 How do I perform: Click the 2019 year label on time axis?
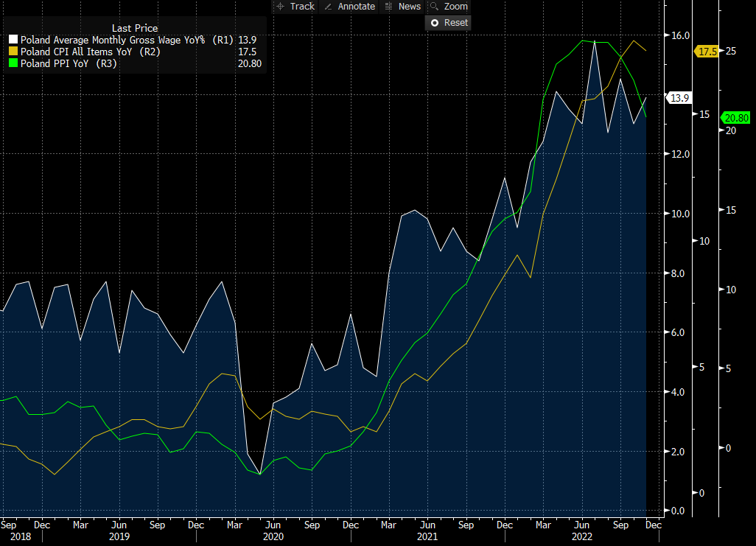coord(119,537)
